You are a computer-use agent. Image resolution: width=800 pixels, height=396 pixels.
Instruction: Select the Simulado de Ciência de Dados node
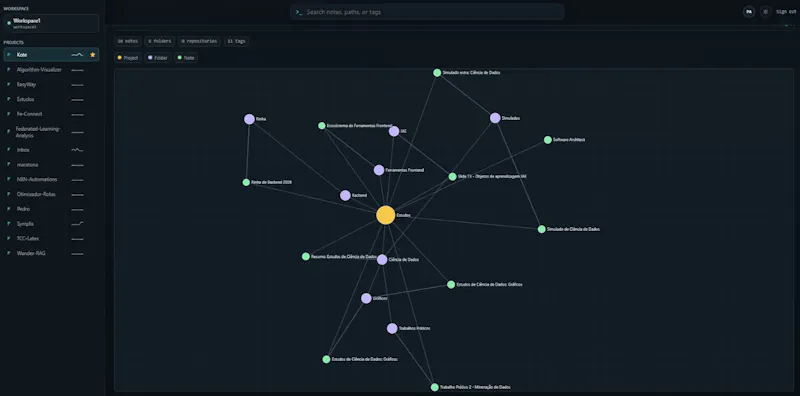541,229
